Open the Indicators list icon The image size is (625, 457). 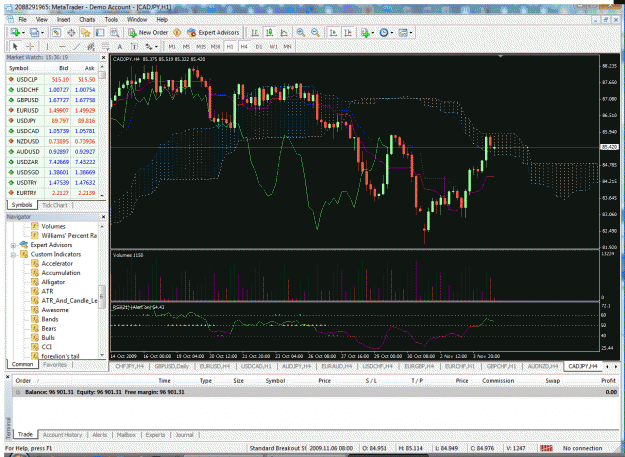pyautogui.click(x=364, y=33)
